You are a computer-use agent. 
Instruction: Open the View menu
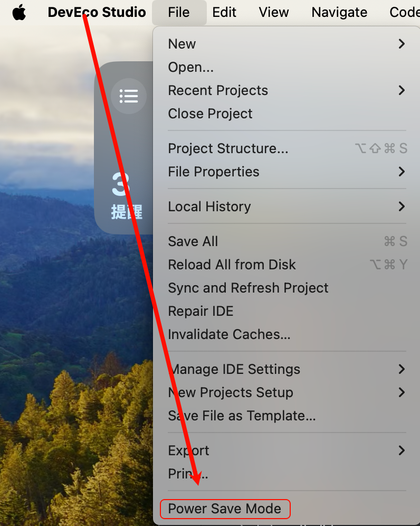click(x=274, y=12)
